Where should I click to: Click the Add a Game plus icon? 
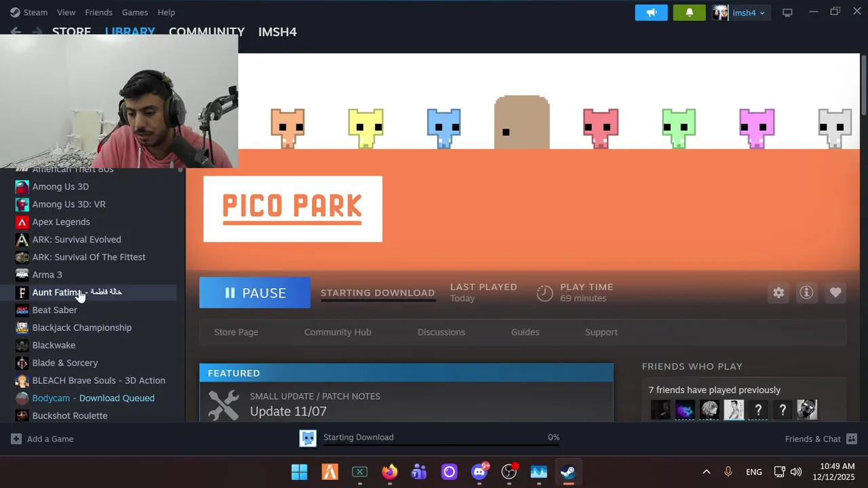point(16,439)
